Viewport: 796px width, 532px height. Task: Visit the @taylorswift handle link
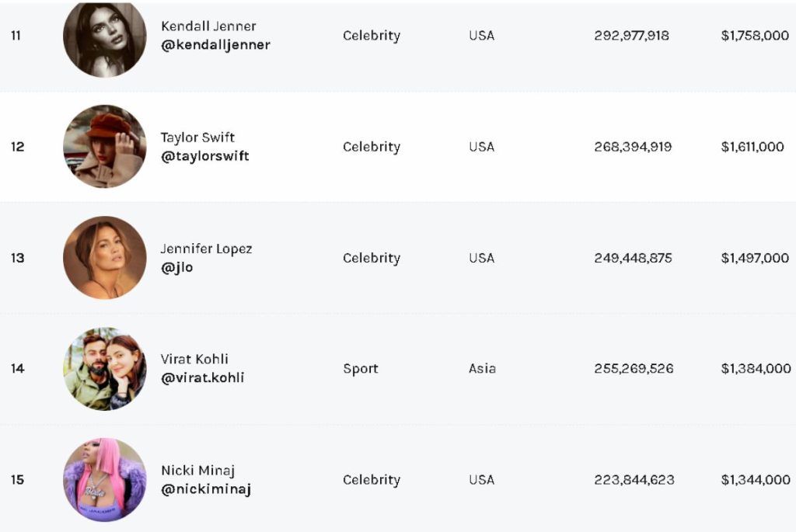tap(204, 156)
